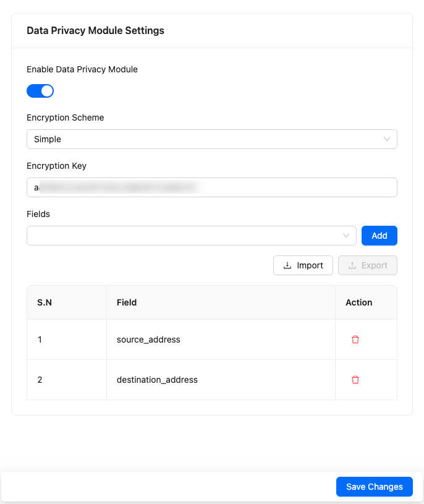Click inside the Encryption Key field
Viewport: 424px width, 504px height.
(211, 187)
